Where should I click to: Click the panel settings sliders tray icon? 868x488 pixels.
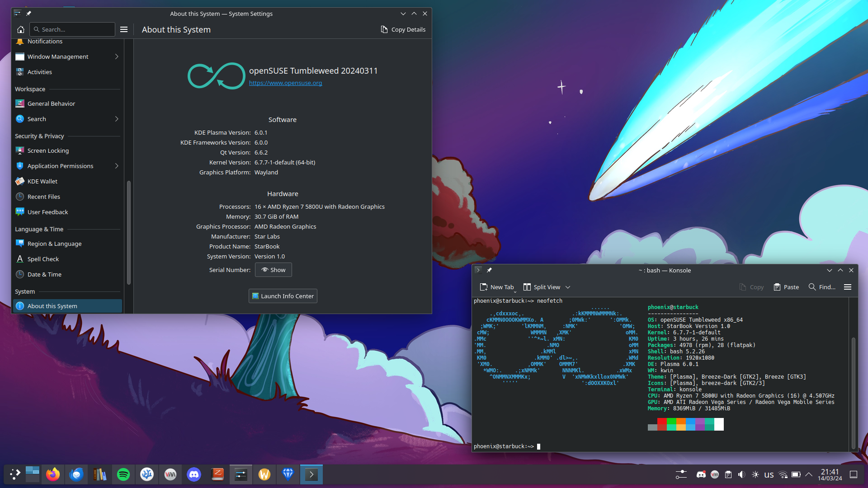coord(681,474)
